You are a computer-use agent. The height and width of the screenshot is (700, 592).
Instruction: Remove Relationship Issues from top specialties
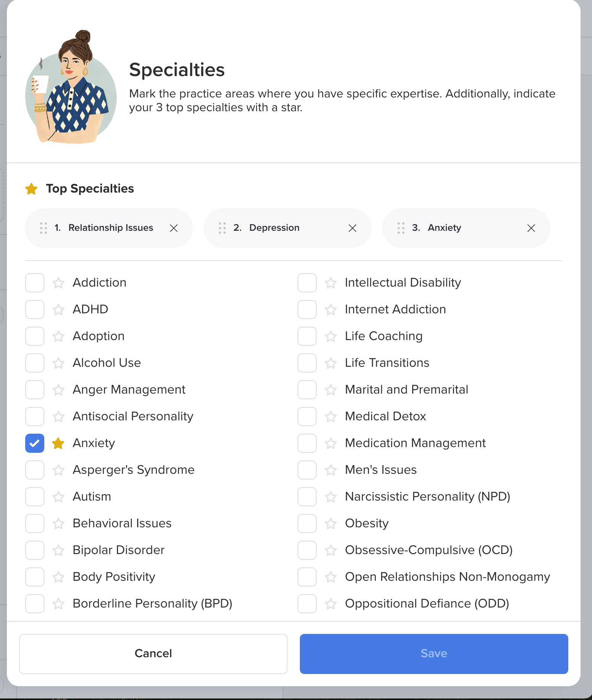[x=174, y=228]
